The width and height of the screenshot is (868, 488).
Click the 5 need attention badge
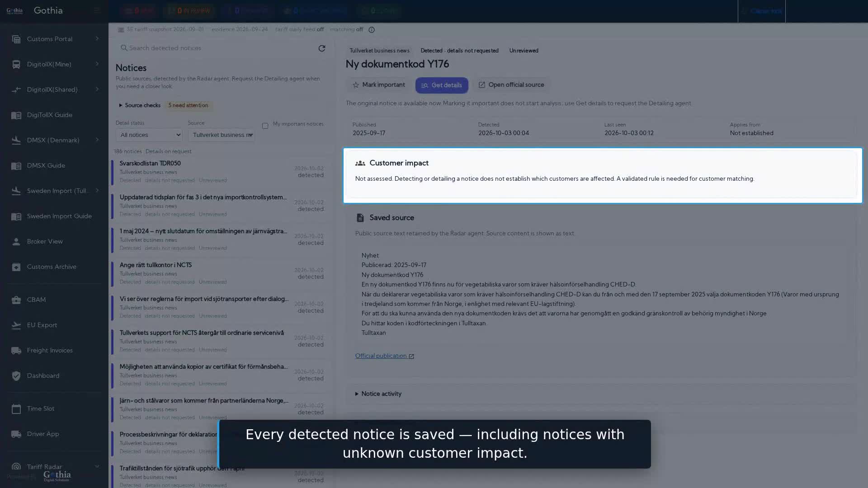point(188,105)
